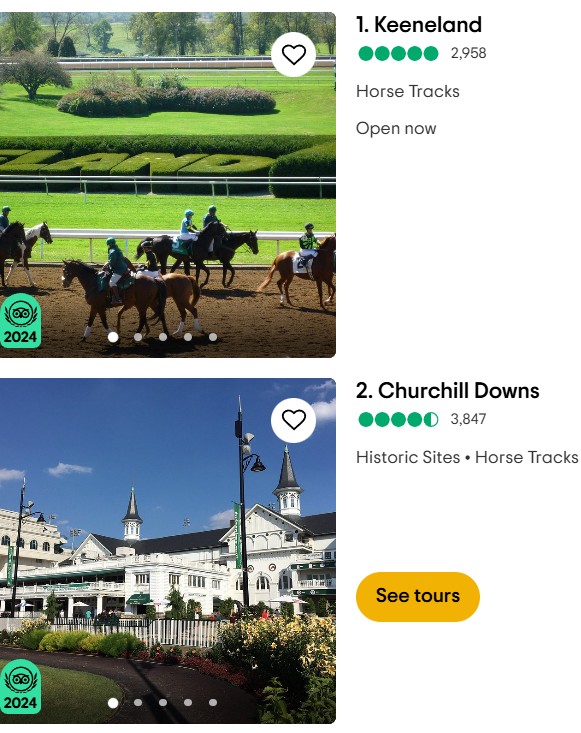Select the second dot in the Keeneland photo carousel
This screenshot has height=733, width=581.
138,337
